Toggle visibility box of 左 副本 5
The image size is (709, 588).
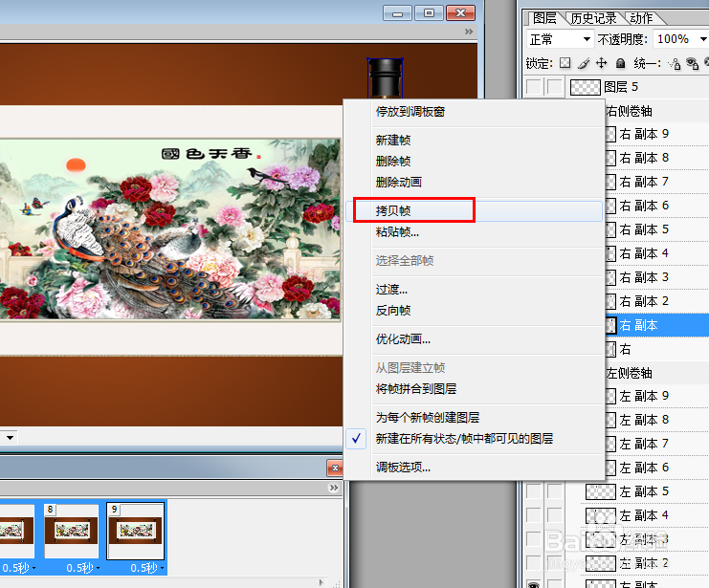[x=534, y=490]
